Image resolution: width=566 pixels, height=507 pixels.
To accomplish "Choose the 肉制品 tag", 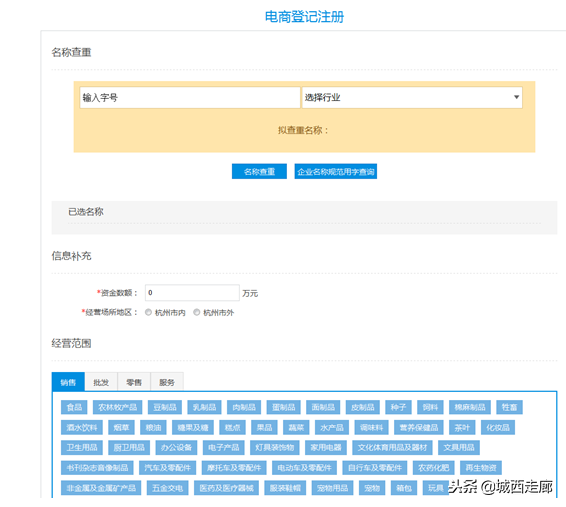I will coord(244,407).
